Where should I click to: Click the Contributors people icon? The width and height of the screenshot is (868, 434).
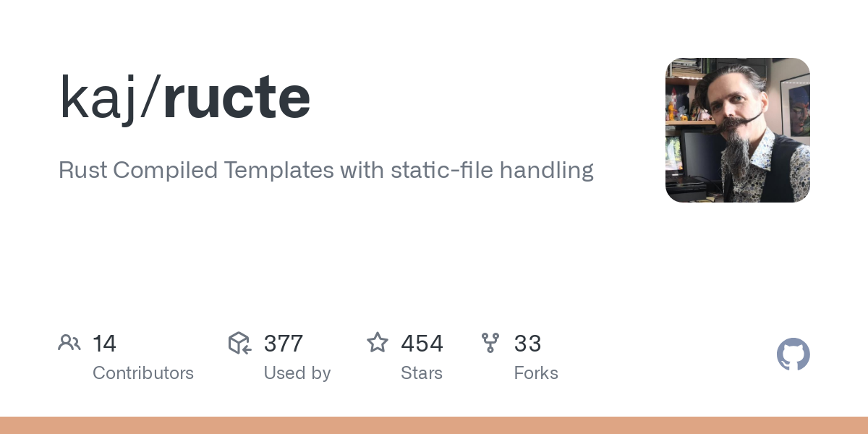pyautogui.click(x=69, y=343)
